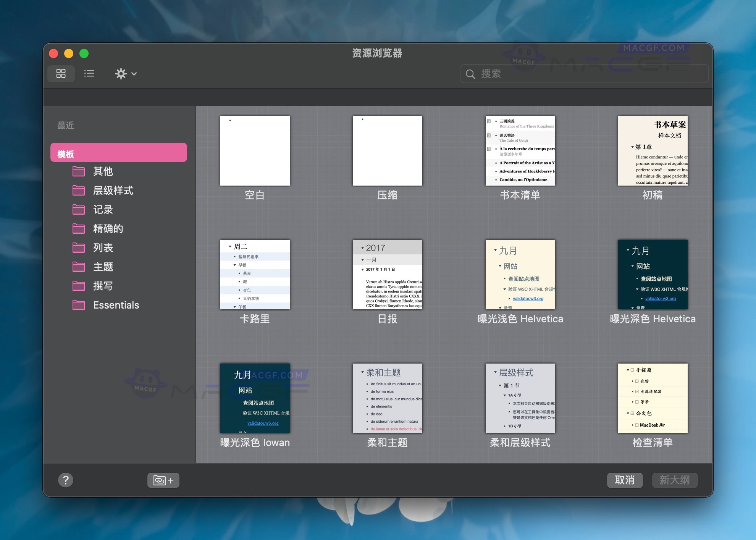Select the 曝光深色 Helvetica template
Image resolution: width=756 pixels, height=540 pixels.
[x=653, y=274]
